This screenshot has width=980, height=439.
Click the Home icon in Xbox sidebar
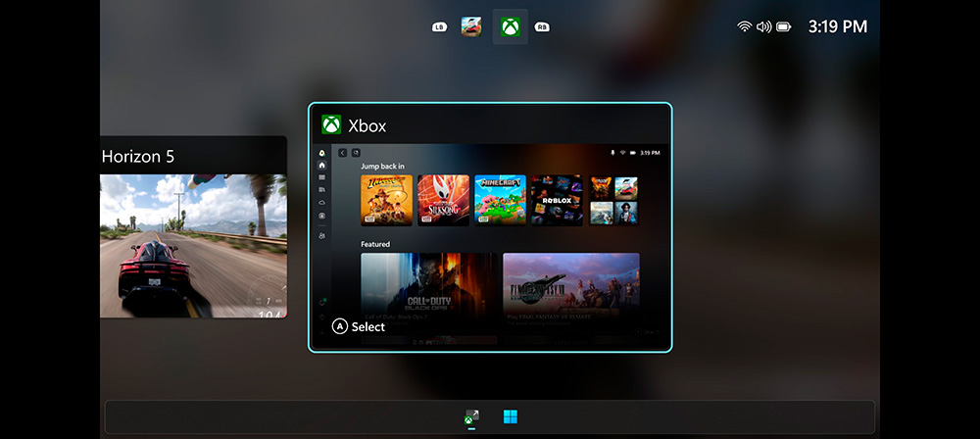[x=321, y=166]
